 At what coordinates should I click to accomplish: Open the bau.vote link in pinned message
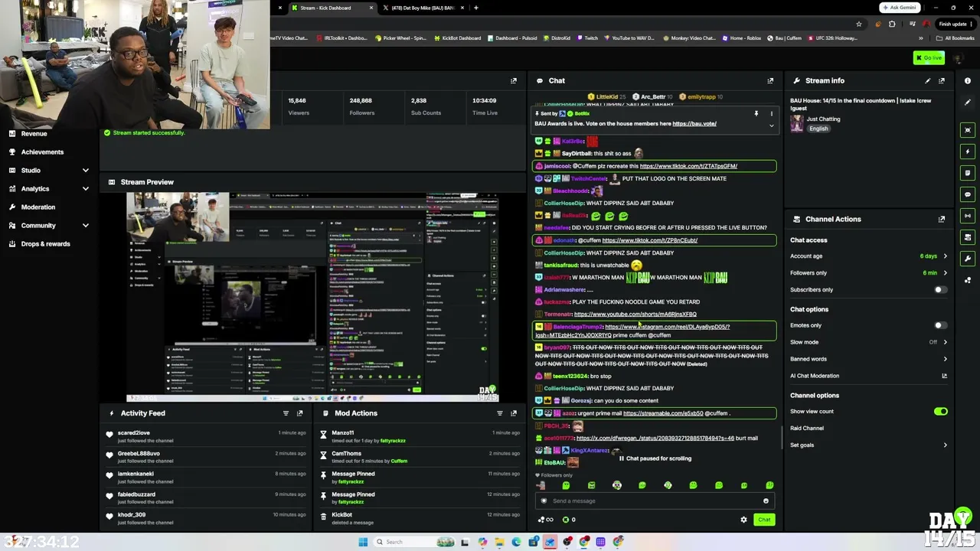[694, 124]
